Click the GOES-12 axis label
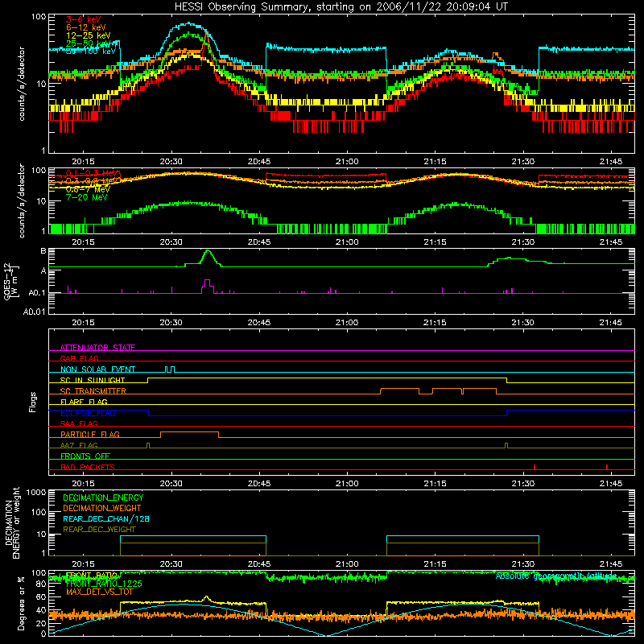This screenshot has width=644, height=644. click(x=12, y=281)
